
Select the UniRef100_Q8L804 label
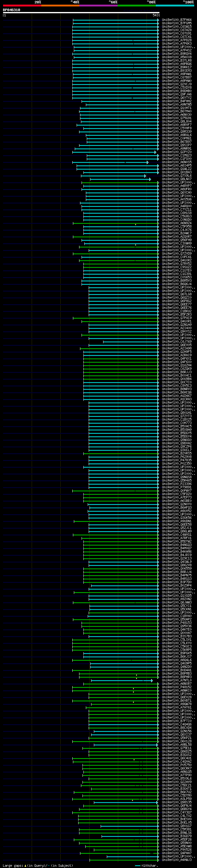pos(177,122)
